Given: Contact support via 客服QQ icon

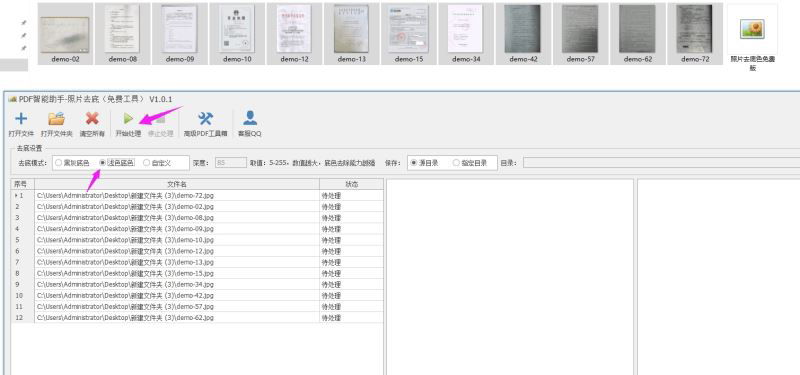Looking at the screenshot, I should tap(250, 118).
